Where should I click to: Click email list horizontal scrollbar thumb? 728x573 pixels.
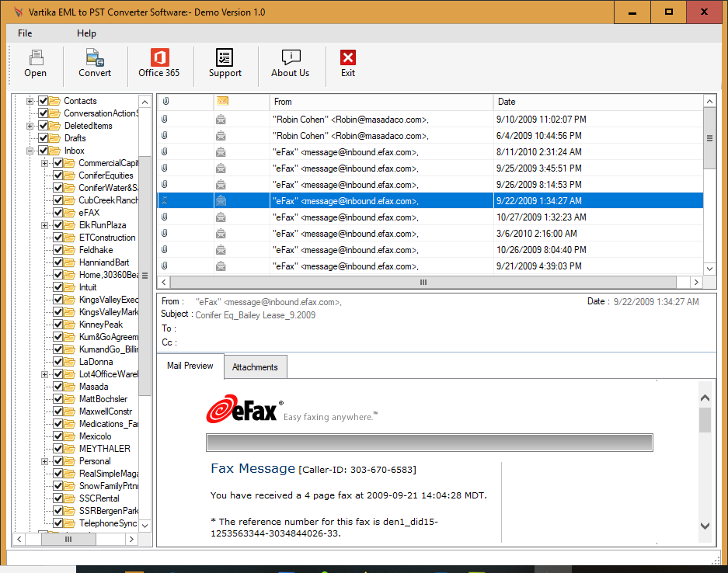tap(423, 282)
